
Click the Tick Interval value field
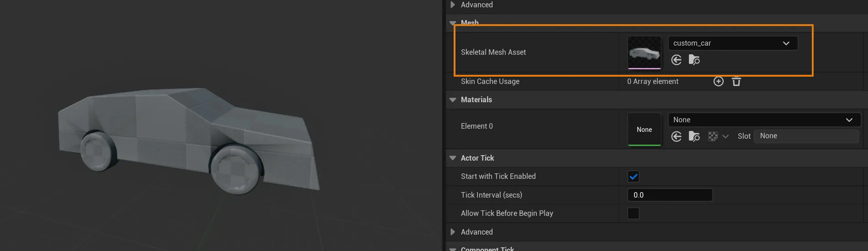tap(670, 195)
